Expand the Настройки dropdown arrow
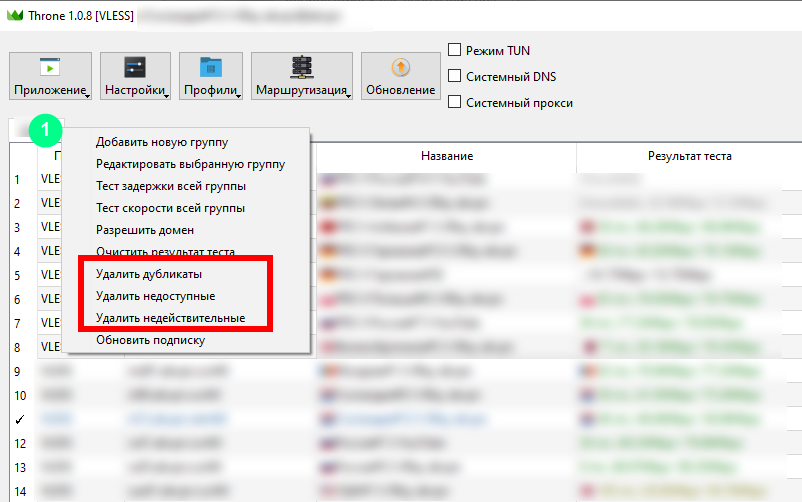 pyautogui.click(x=167, y=96)
